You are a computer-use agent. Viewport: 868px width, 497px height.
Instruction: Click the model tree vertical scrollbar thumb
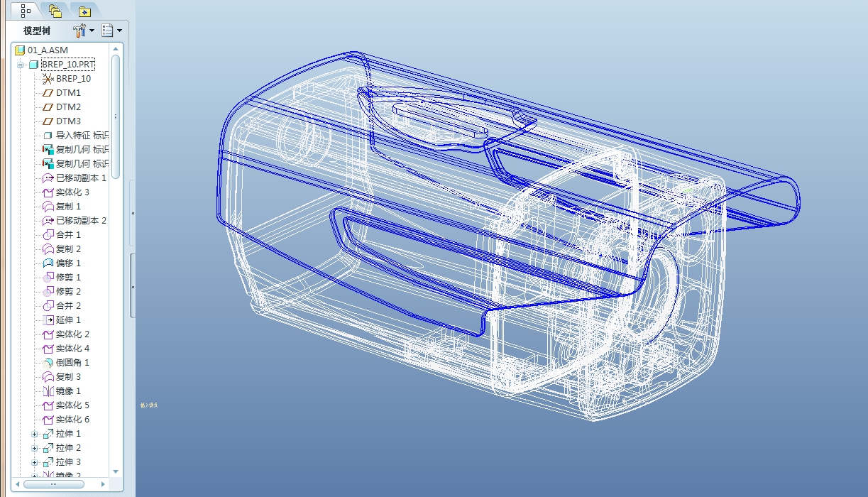coord(116,116)
